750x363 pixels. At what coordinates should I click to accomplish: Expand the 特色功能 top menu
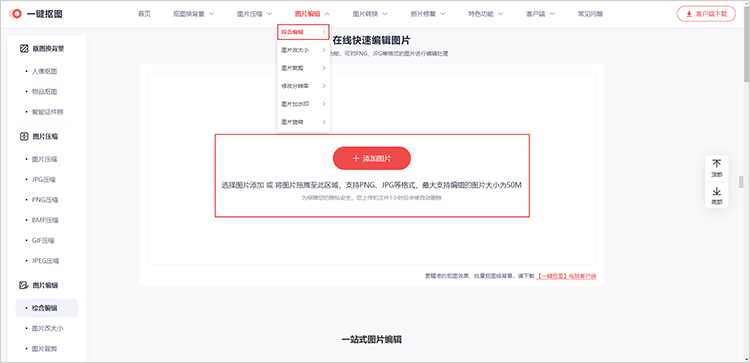[486, 14]
